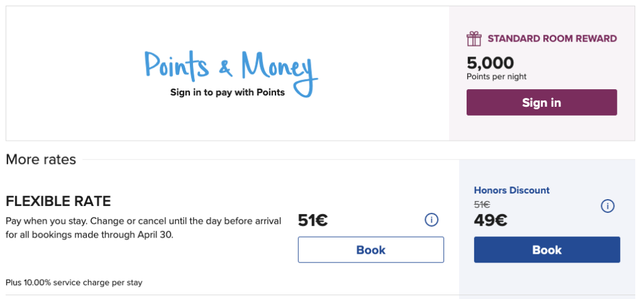Click the crossed-out 51€ original price
This screenshot has width=644, height=299.
coord(482,204)
